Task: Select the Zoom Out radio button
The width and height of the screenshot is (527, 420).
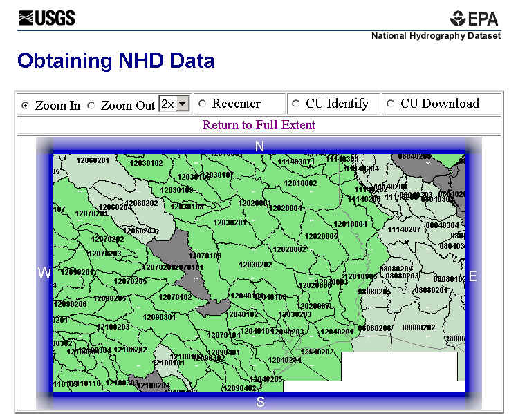Action: (x=91, y=106)
